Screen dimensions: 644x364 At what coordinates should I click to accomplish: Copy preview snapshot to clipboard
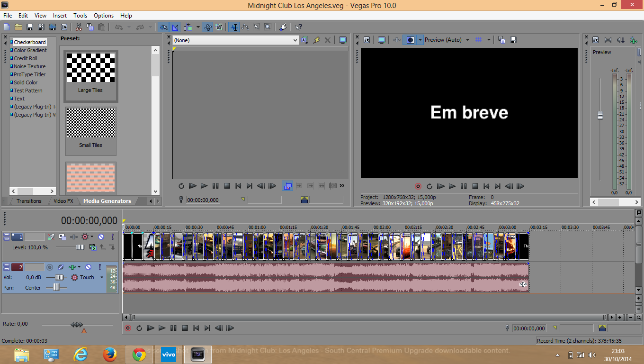pyautogui.click(x=501, y=40)
